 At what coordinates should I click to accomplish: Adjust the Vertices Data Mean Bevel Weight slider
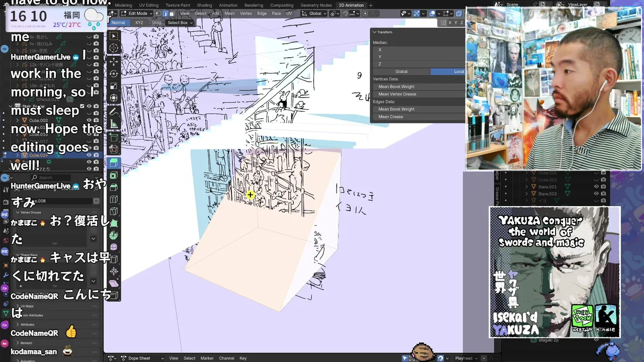pyautogui.click(x=419, y=86)
